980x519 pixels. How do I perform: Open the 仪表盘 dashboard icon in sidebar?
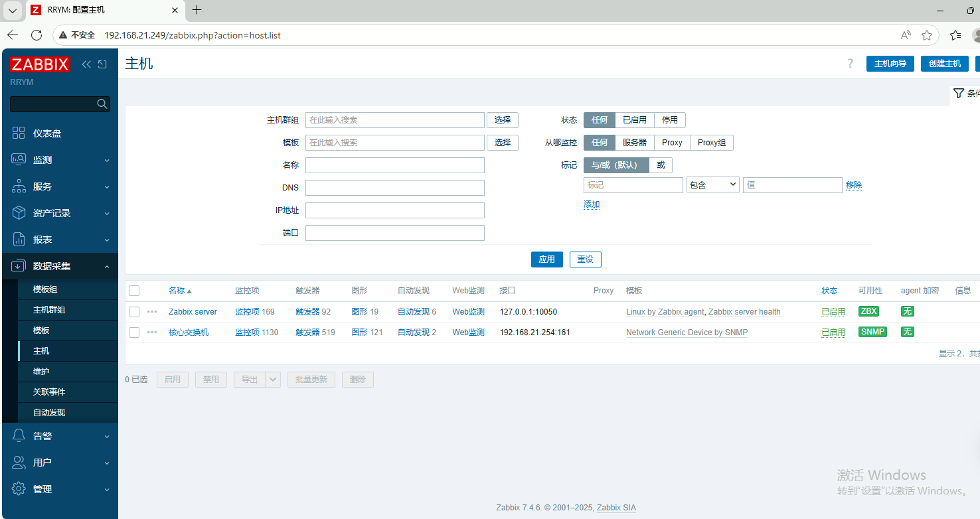click(x=18, y=133)
